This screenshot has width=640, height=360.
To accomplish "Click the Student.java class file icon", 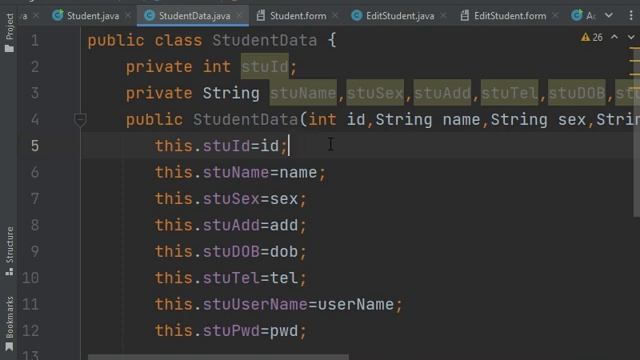I will (x=58, y=16).
